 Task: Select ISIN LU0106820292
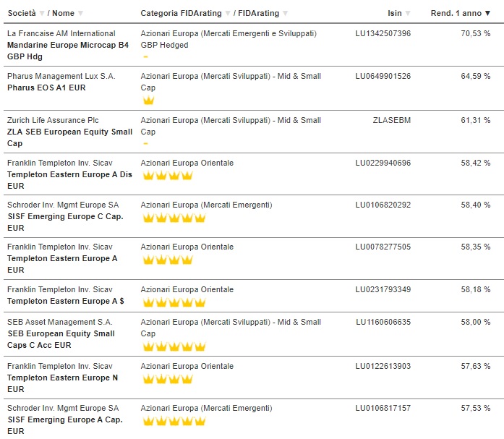pos(383,205)
